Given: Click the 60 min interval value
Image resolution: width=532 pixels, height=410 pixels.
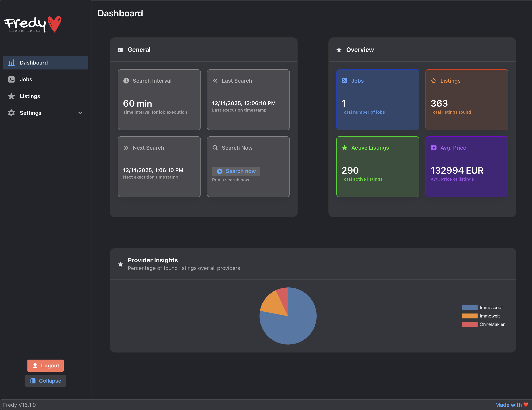Looking at the screenshot, I should [138, 103].
